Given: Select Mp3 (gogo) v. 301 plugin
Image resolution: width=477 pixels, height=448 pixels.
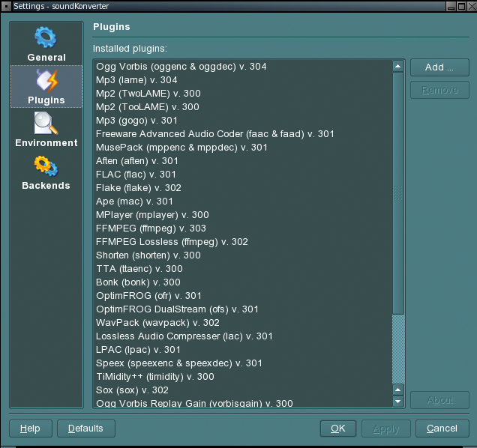Looking at the screenshot, I should coord(242,121).
